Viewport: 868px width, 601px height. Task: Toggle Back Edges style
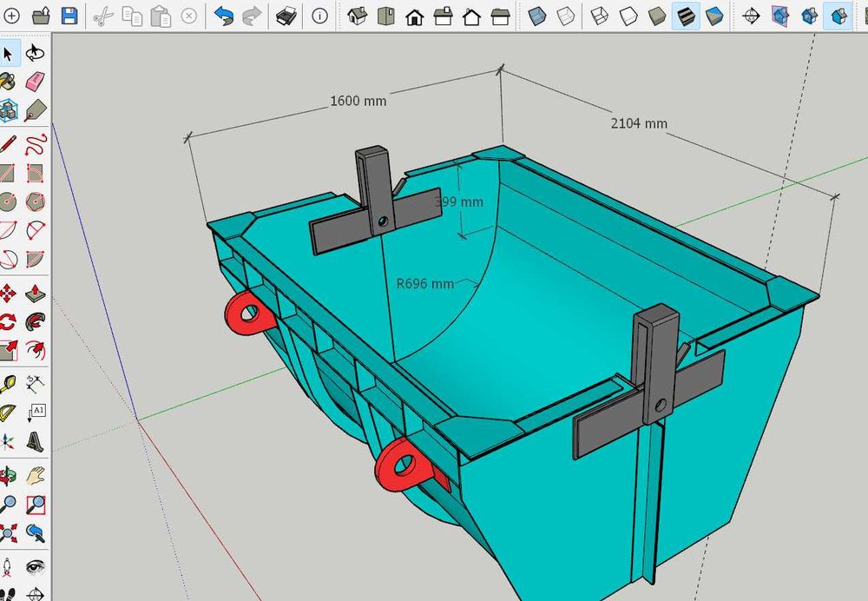point(565,16)
